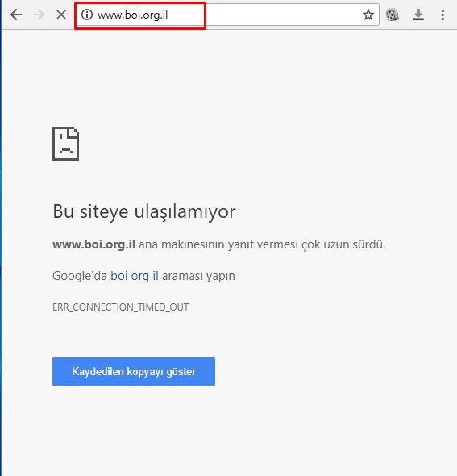Image resolution: width=457 pixels, height=476 pixels.
Task: Stop loading the page with X
Action: point(61,15)
